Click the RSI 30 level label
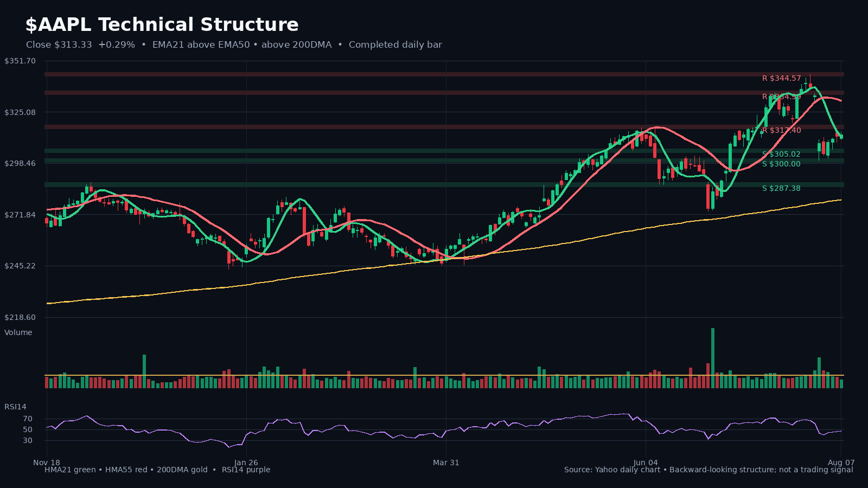This screenshot has height=488, width=868. tap(28, 440)
